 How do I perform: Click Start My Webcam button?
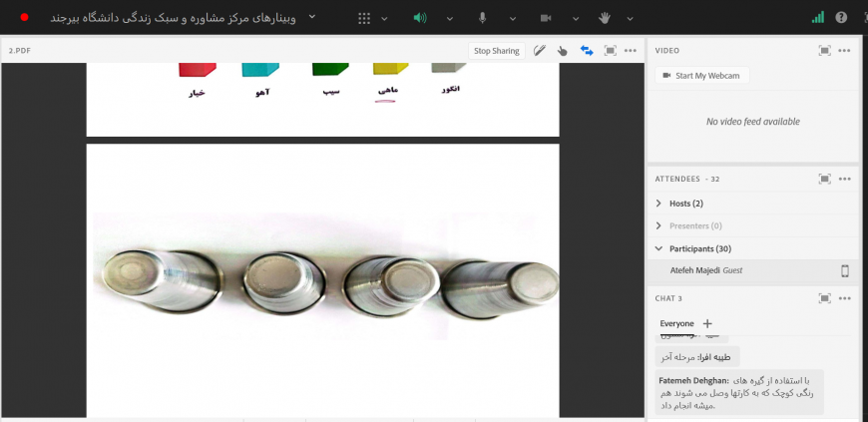tap(702, 75)
